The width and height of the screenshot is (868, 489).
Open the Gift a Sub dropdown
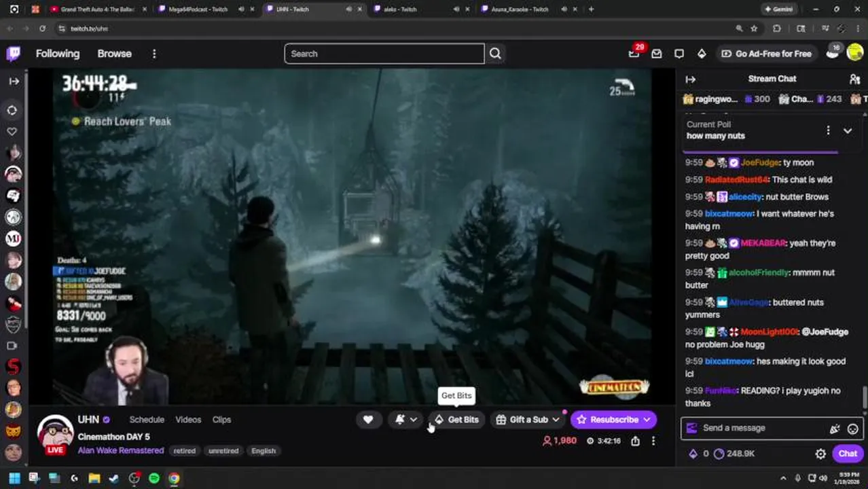528,420
